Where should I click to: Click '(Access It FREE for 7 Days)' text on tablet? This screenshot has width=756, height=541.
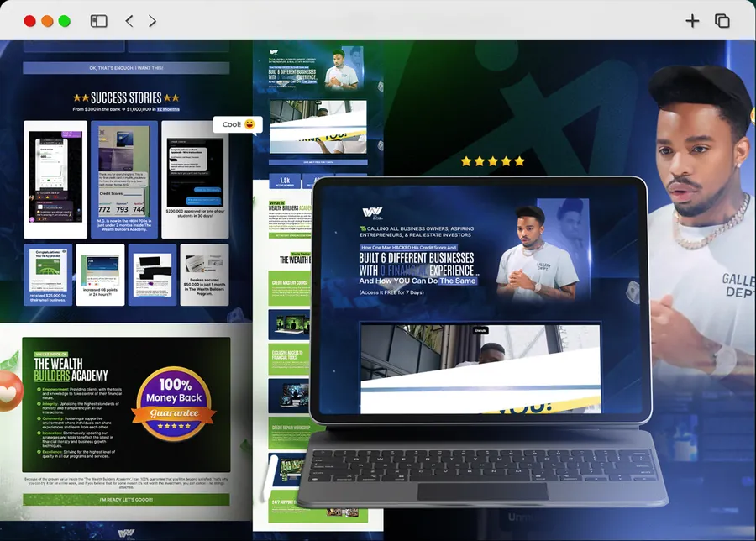[391, 292]
